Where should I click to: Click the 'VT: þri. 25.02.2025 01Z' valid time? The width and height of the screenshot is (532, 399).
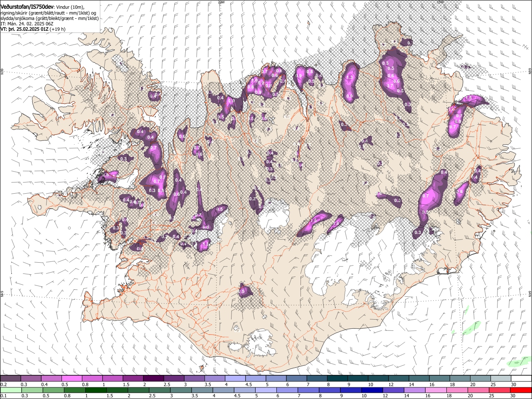click(x=25, y=30)
